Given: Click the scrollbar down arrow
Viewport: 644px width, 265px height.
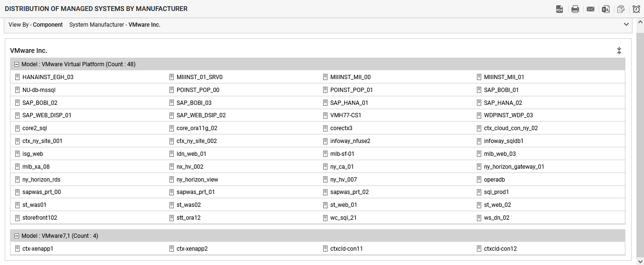Looking at the screenshot, I should [640, 261].
